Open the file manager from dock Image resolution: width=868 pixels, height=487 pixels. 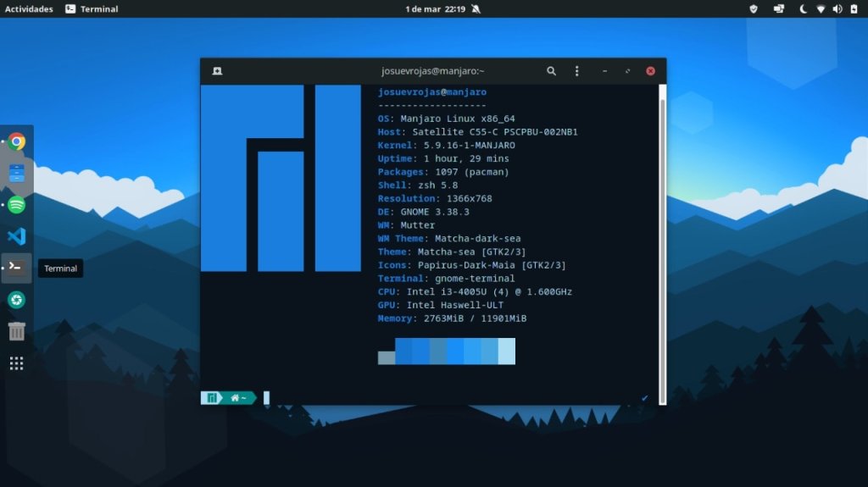point(17,174)
